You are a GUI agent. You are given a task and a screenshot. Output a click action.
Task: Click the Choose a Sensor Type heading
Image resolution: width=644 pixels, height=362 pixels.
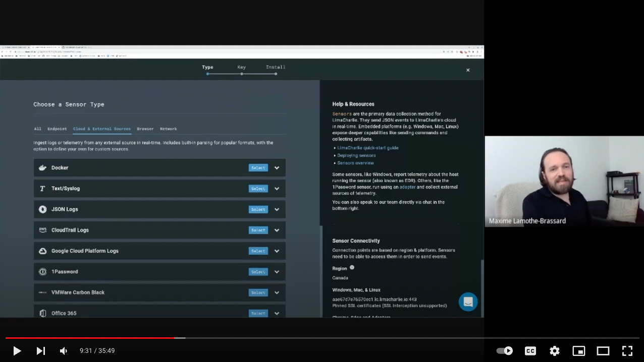[69, 104]
